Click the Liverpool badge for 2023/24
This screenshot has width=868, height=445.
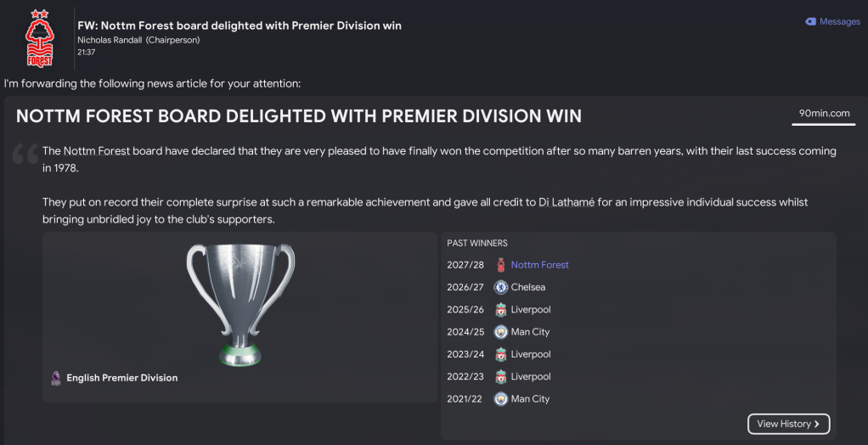pos(500,354)
